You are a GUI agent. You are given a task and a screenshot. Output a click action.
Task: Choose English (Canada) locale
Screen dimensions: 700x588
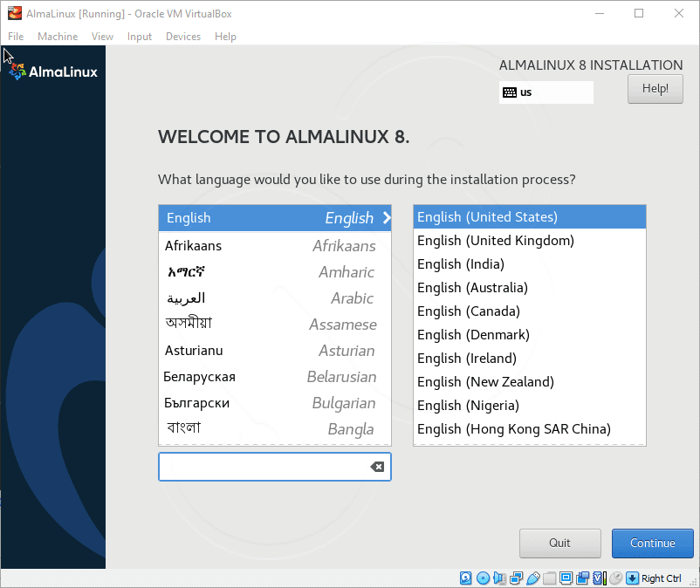530,311
